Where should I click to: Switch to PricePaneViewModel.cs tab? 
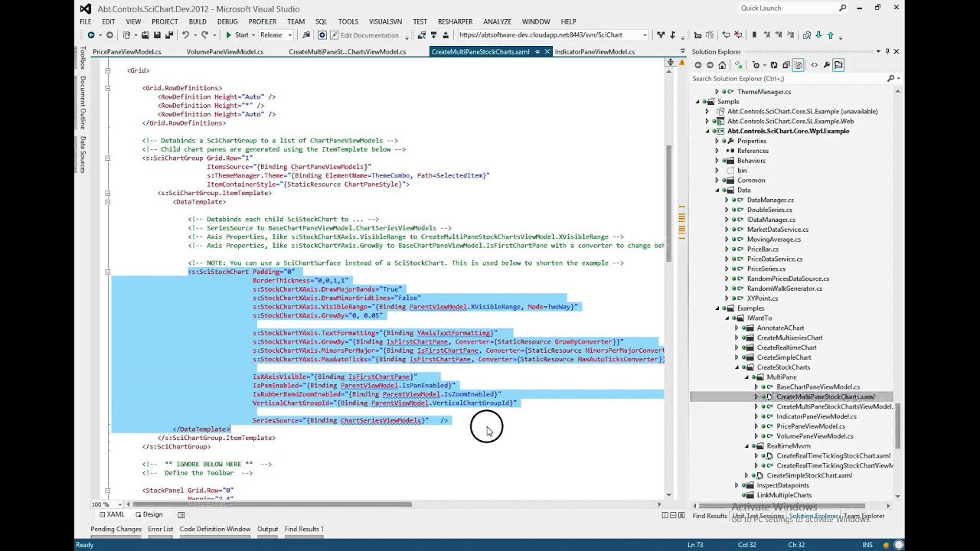pyautogui.click(x=127, y=52)
